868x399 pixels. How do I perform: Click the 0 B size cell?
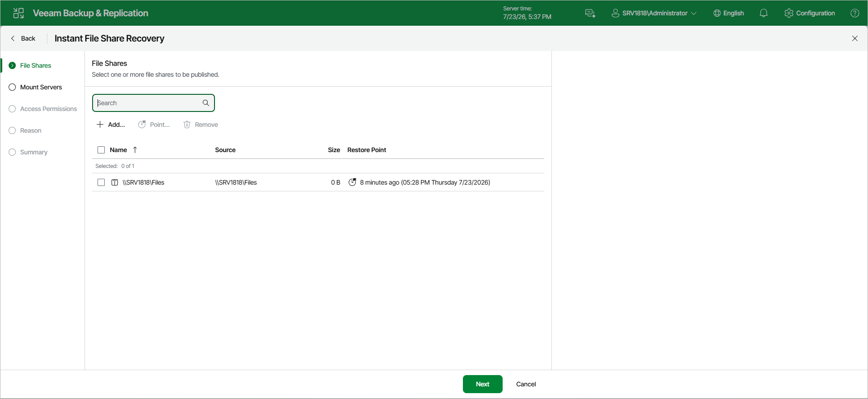(336, 182)
